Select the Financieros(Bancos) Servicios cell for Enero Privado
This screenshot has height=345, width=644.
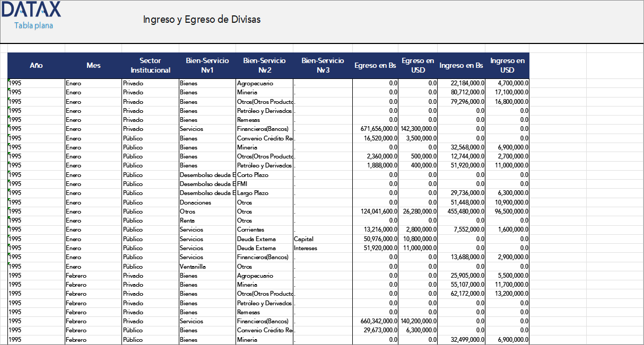coord(264,129)
